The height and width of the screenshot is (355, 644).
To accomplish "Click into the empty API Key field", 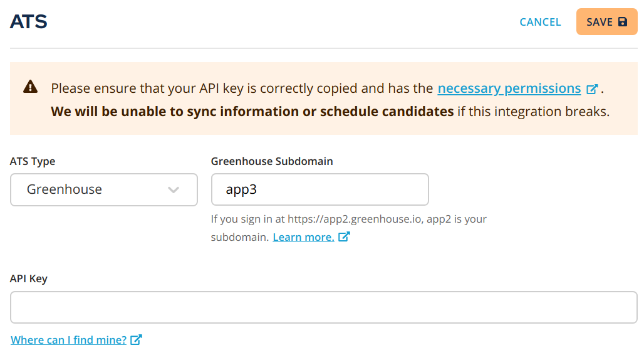I will pos(324,307).
